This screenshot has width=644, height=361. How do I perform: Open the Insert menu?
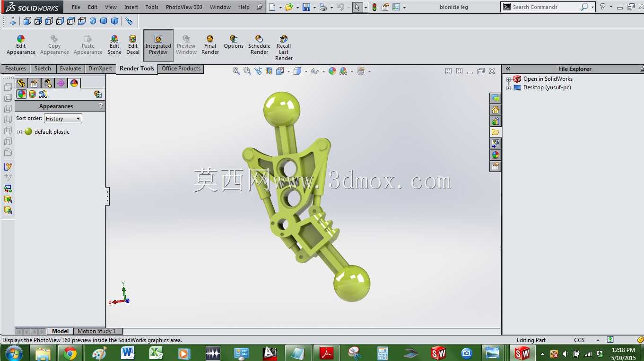coord(131,7)
